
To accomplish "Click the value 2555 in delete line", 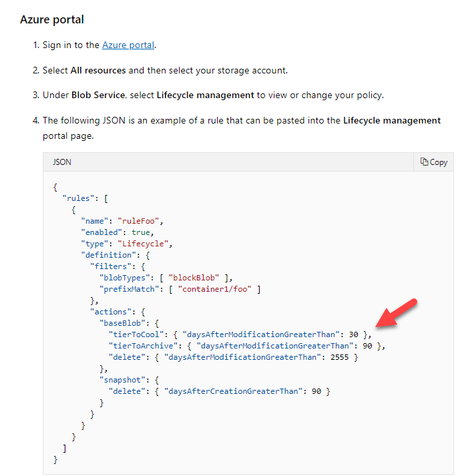I will pyautogui.click(x=340, y=357).
